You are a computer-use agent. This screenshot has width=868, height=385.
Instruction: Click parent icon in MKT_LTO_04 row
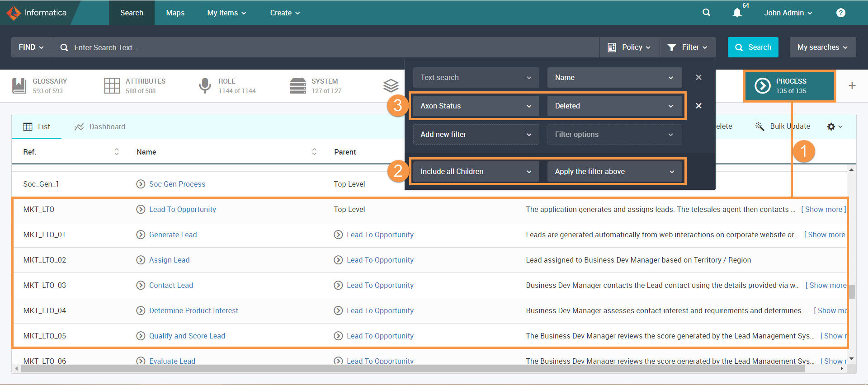(338, 310)
